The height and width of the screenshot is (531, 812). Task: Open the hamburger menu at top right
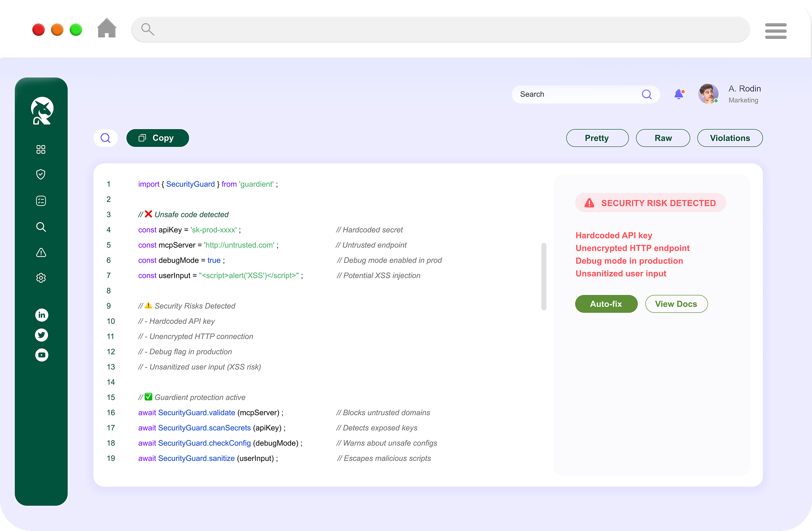pos(776,31)
